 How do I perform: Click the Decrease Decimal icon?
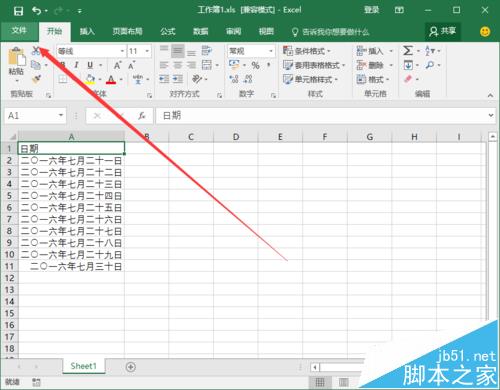pyautogui.click(x=248, y=79)
